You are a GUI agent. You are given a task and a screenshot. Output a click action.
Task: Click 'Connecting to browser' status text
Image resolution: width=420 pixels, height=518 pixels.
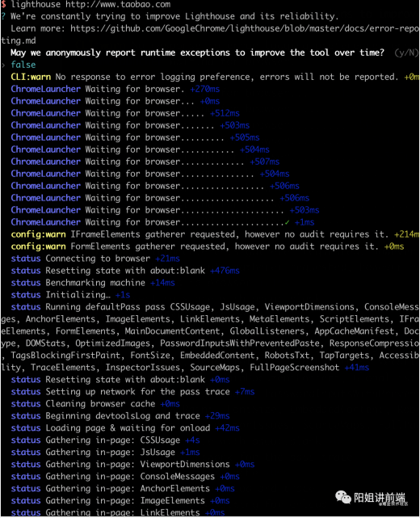pos(98,259)
